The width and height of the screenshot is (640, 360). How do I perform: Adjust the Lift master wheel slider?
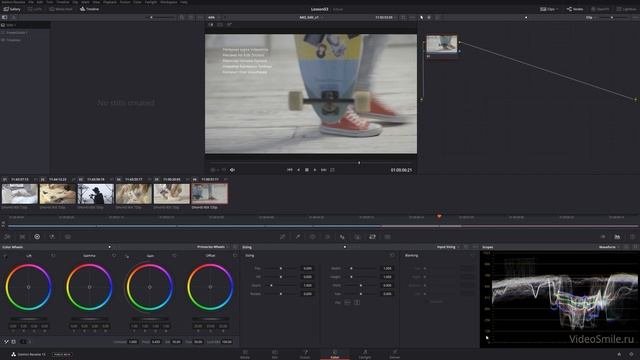(29, 319)
